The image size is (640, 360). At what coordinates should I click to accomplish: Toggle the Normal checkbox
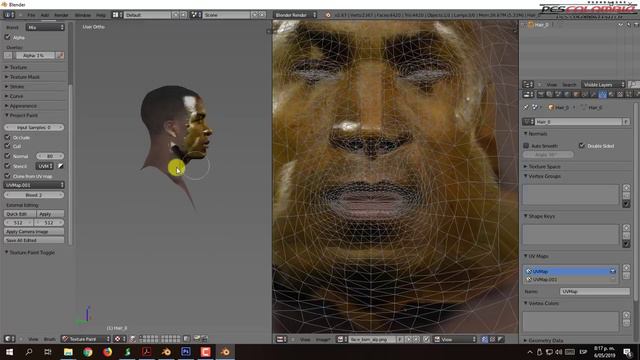(7, 156)
